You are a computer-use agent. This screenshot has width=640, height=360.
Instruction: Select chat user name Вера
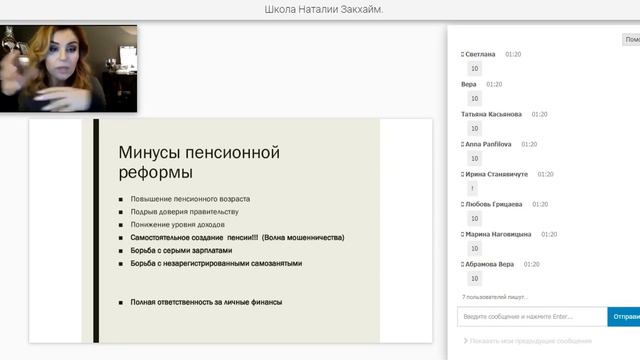(x=469, y=84)
